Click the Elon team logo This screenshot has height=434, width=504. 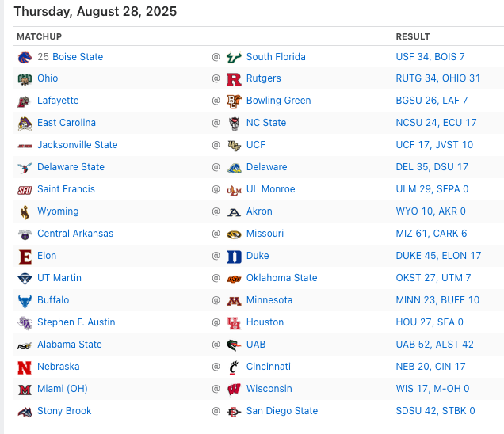(25, 257)
